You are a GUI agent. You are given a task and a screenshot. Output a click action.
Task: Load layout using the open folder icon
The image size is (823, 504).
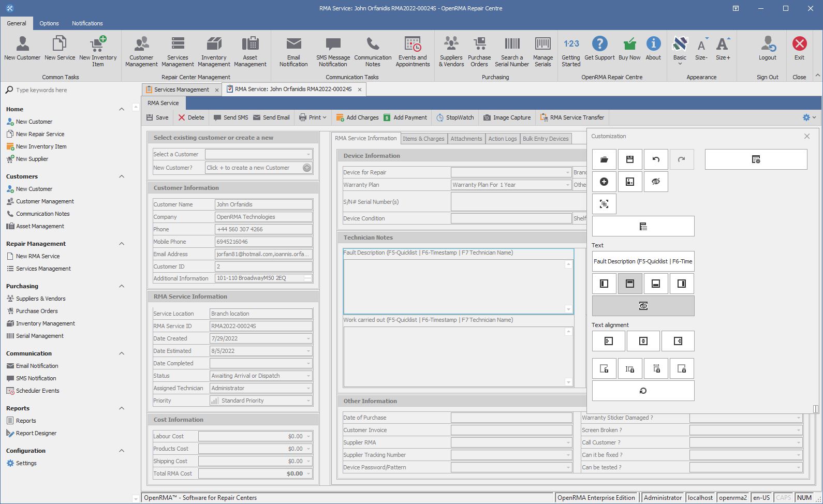pyautogui.click(x=604, y=159)
